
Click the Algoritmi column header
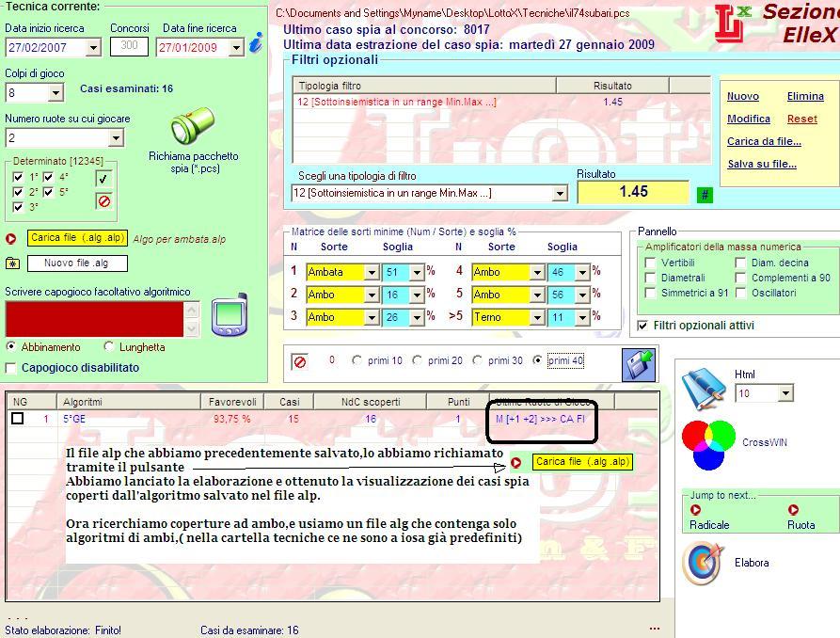click(129, 402)
